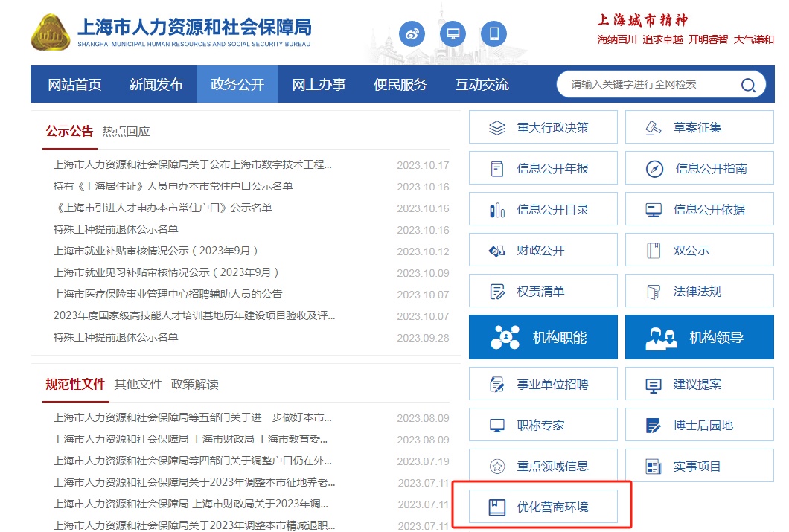Screen dimensions: 789x532
Task: Open 政务公开 in the navigation bar
Action: (x=237, y=84)
